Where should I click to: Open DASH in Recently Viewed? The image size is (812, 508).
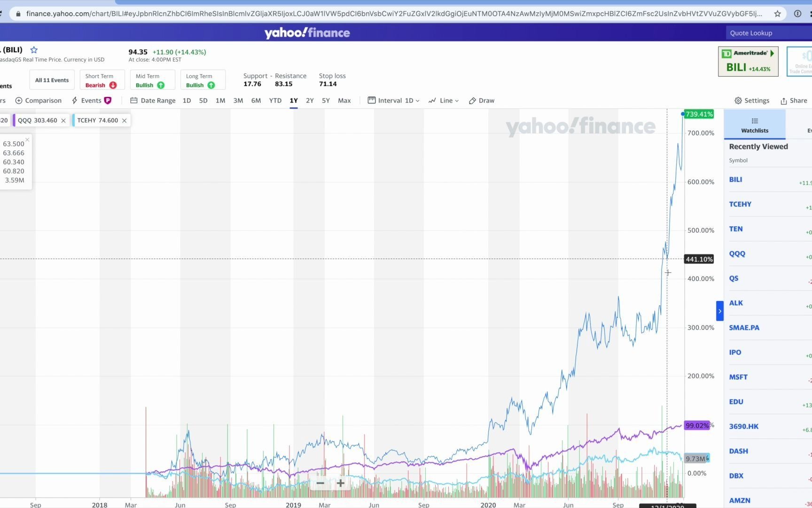pyautogui.click(x=738, y=451)
